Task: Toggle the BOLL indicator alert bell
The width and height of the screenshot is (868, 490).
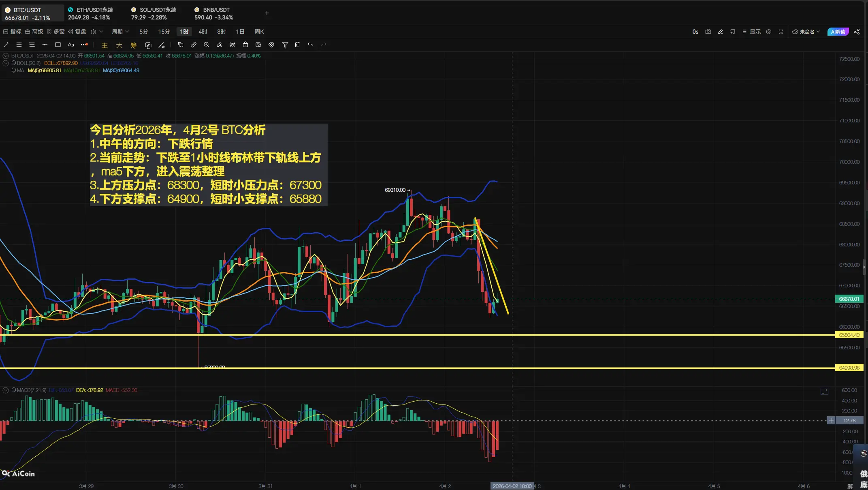Action: [x=14, y=63]
